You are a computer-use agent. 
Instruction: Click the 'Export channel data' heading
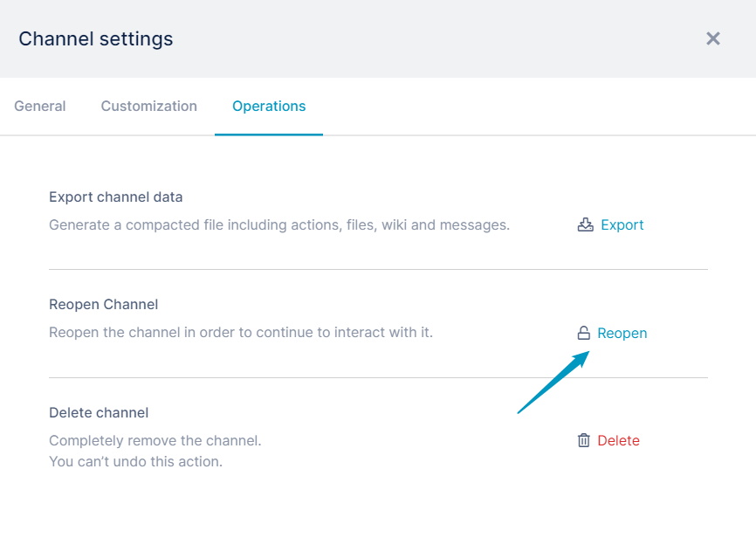pos(116,197)
